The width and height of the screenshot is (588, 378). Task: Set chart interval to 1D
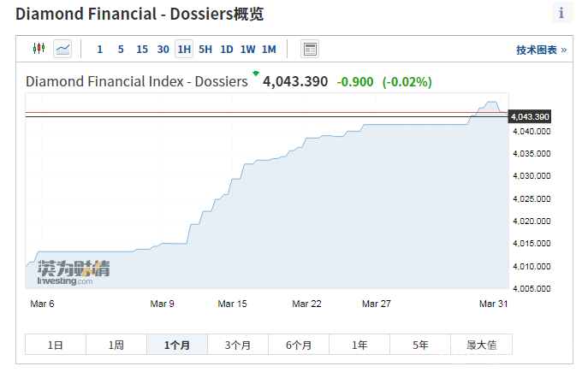(227, 49)
